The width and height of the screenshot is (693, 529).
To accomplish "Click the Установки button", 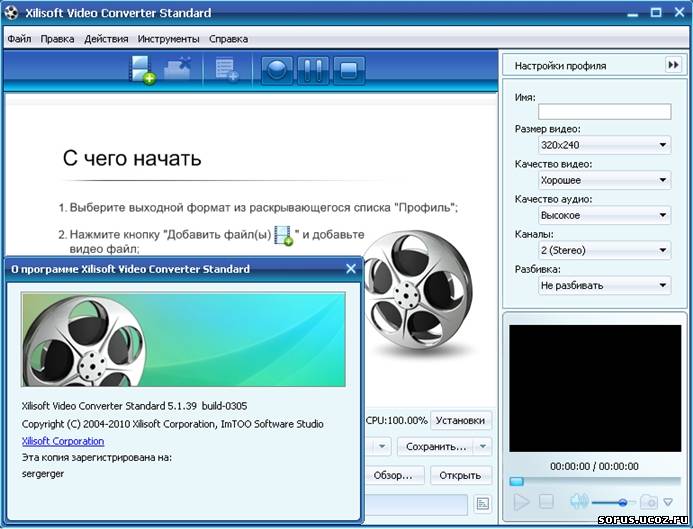I will click(461, 420).
